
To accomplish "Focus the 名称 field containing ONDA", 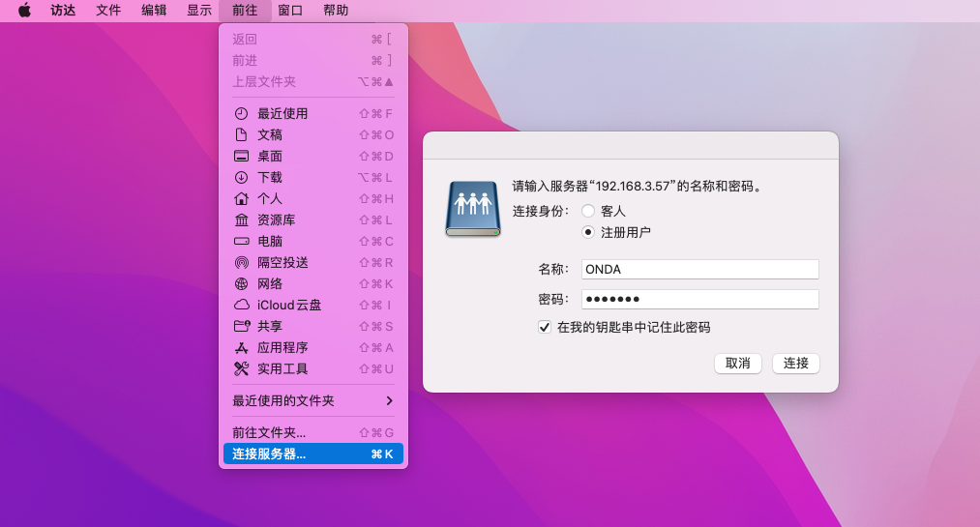I will click(700, 269).
